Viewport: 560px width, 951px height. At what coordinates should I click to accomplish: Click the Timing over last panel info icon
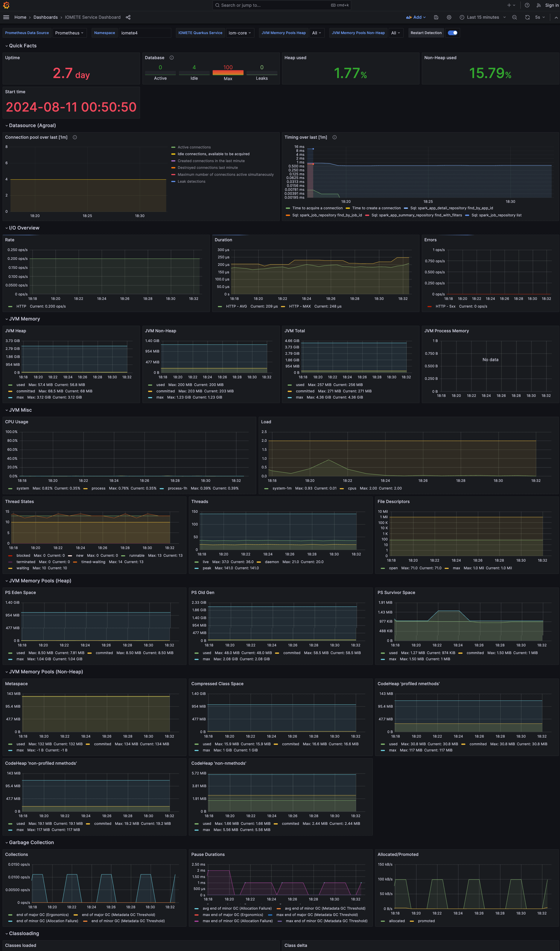point(335,137)
